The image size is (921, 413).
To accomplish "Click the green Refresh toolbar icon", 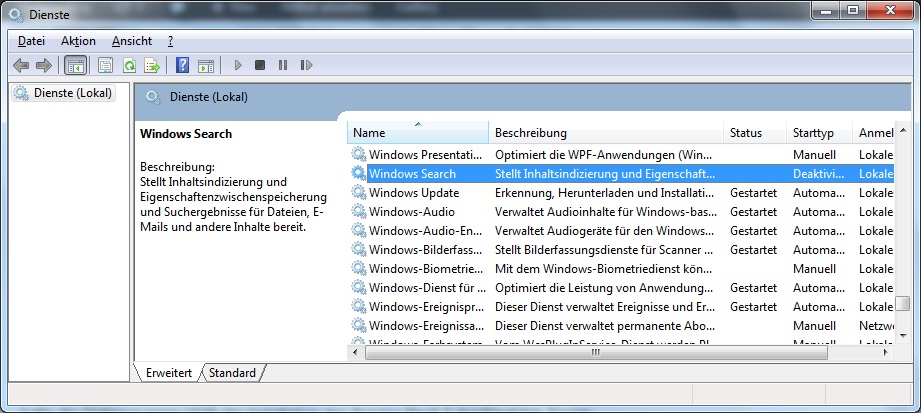I will pyautogui.click(x=129, y=65).
